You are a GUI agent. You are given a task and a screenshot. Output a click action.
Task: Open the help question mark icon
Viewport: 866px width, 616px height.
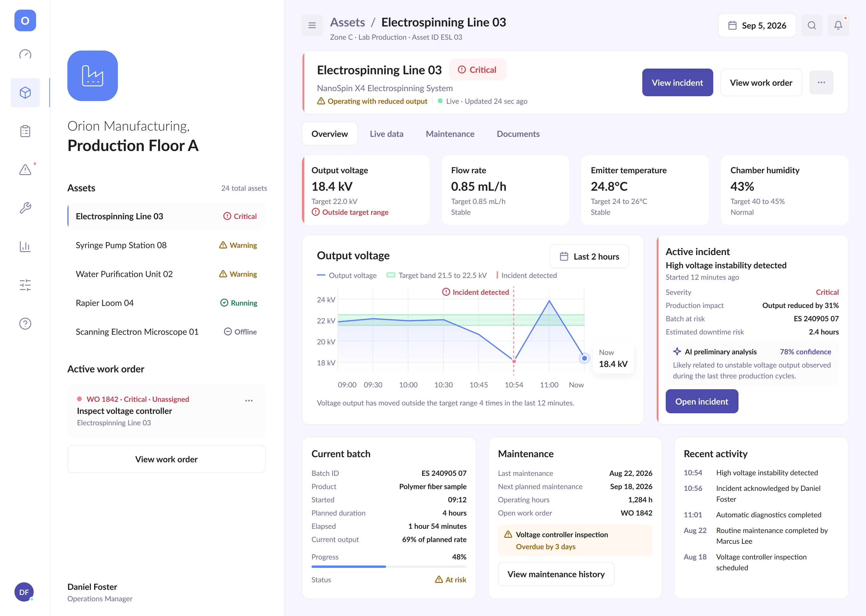pyautogui.click(x=25, y=324)
